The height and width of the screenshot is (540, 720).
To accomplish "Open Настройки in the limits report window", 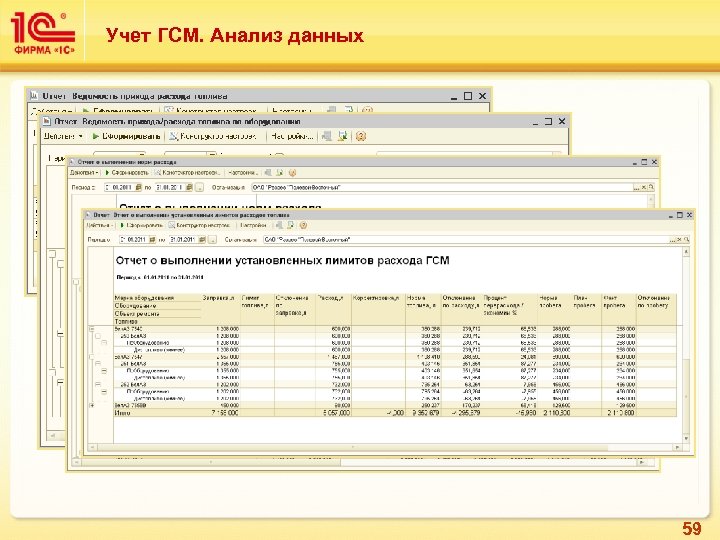I will click(253, 225).
